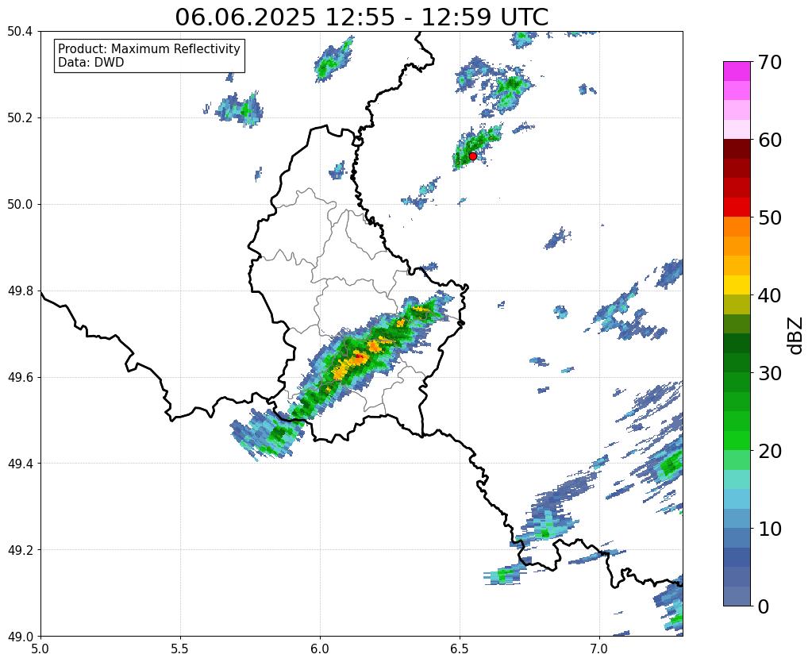
Task: Click the 40 value on the colorbar
Action: (x=770, y=295)
